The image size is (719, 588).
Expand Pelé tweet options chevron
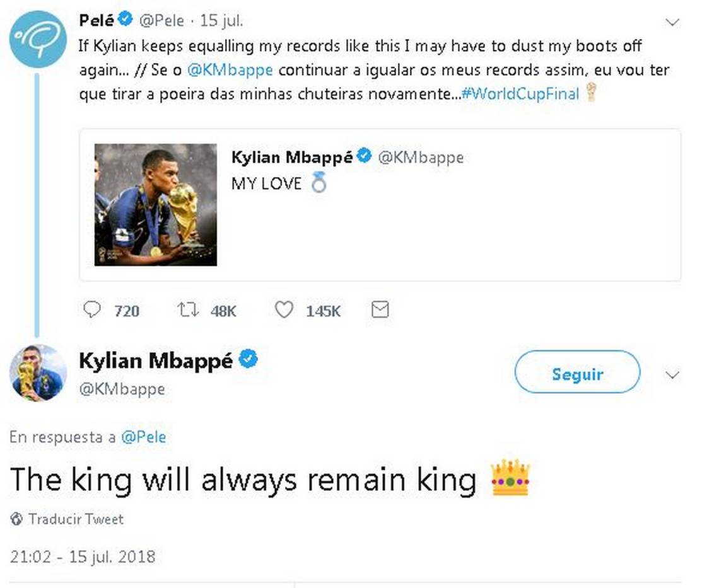(x=672, y=22)
